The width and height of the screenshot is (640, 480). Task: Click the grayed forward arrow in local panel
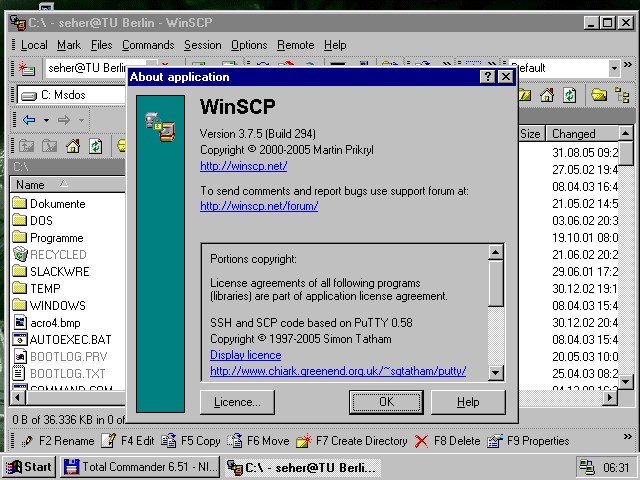pyautogui.click(x=64, y=120)
